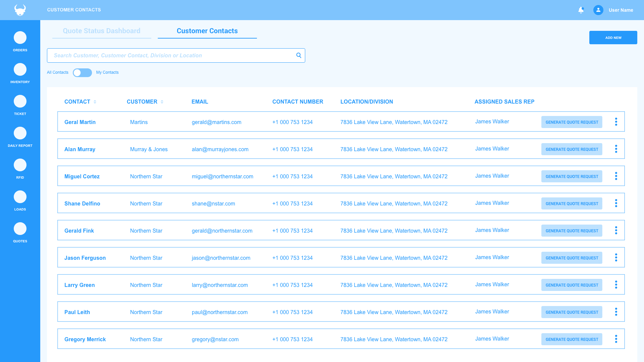Click contact name Geral Martin
644x362 pixels.
[x=80, y=122]
